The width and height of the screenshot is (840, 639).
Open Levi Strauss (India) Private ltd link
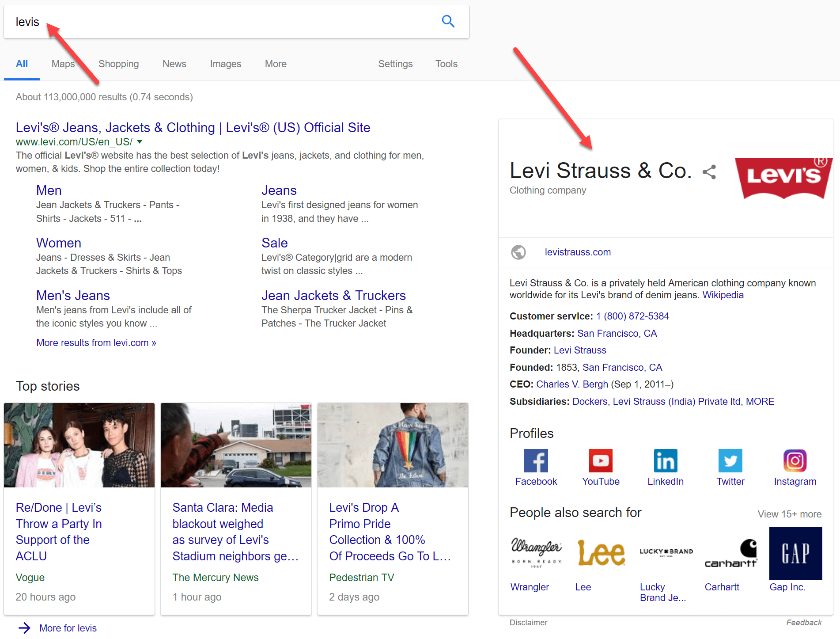677,402
